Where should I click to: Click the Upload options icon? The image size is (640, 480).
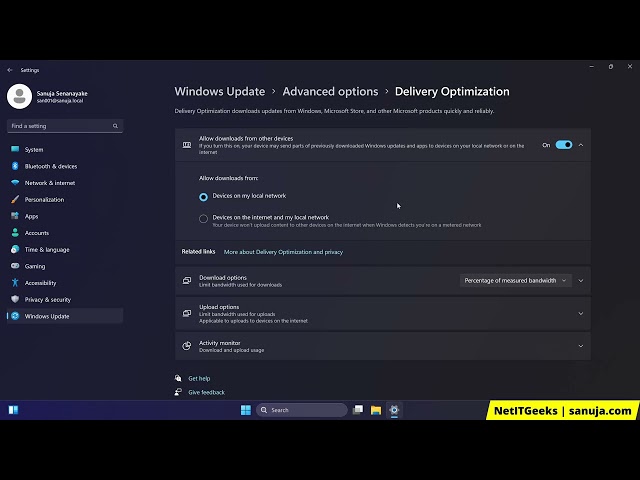(x=187, y=313)
